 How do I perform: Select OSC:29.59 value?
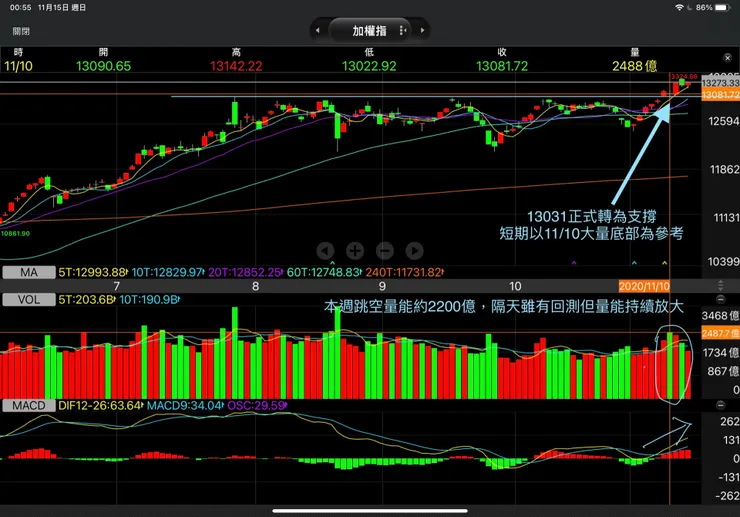click(257, 406)
